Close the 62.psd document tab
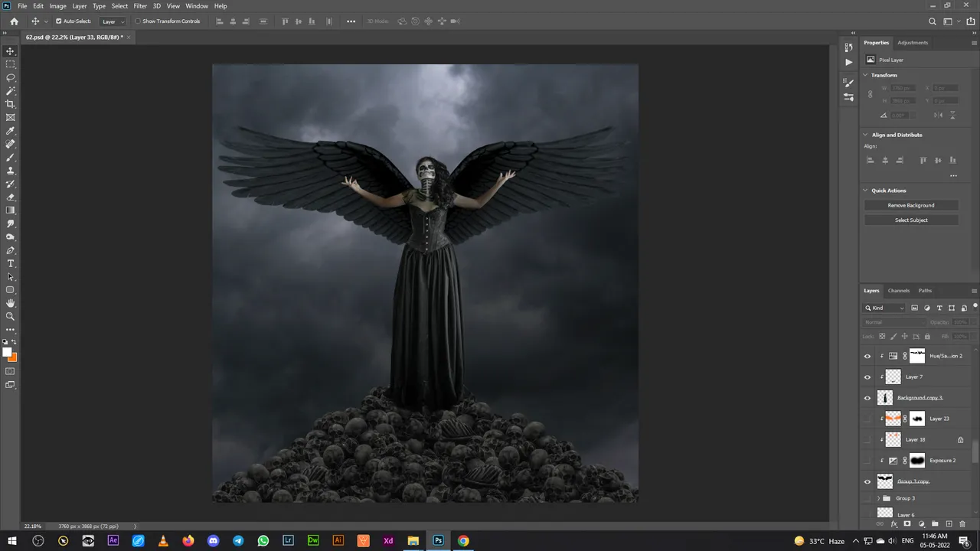The height and width of the screenshot is (551, 980). [x=129, y=37]
